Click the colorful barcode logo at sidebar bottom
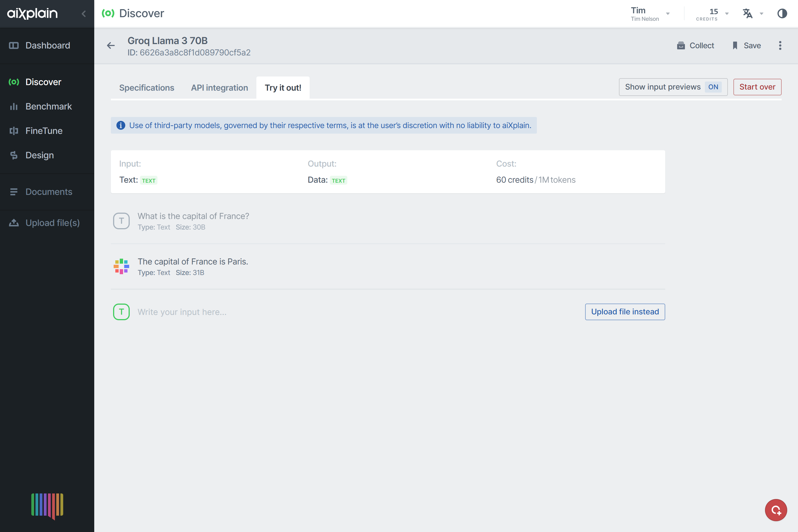 coord(47,506)
